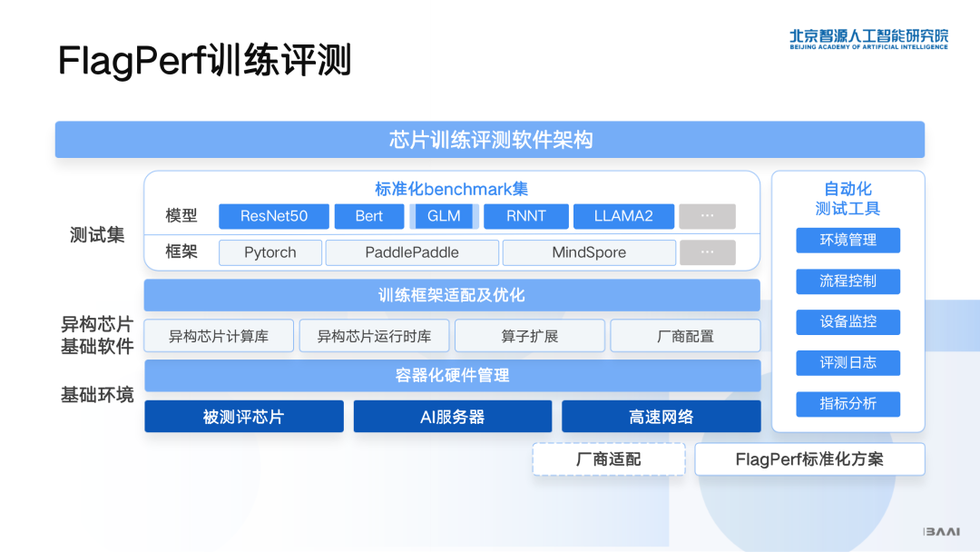The height and width of the screenshot is (552, 980).
Task: Click the 训练框架适配及优化 blue bar
Action: (x=451, y=295)
